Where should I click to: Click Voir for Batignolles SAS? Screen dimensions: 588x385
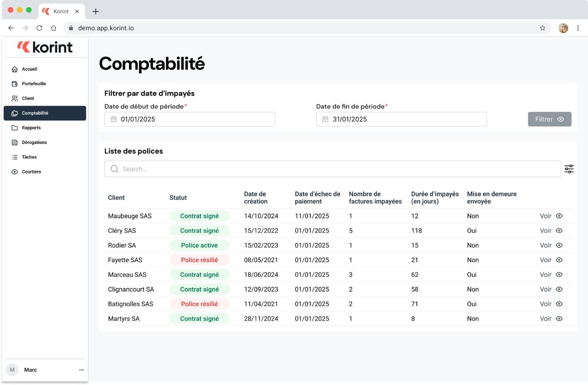pos(551,304)
